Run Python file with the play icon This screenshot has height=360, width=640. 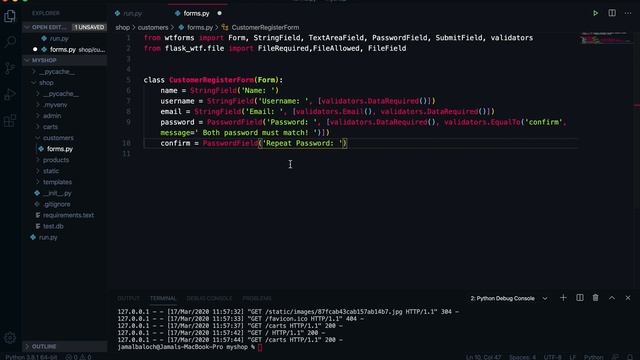click(x=596, y=13)
